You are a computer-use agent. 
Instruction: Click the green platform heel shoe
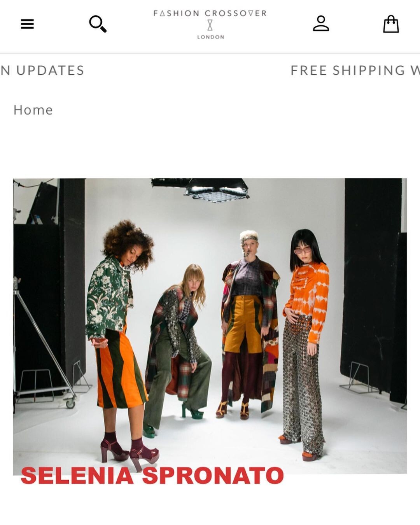192,411
